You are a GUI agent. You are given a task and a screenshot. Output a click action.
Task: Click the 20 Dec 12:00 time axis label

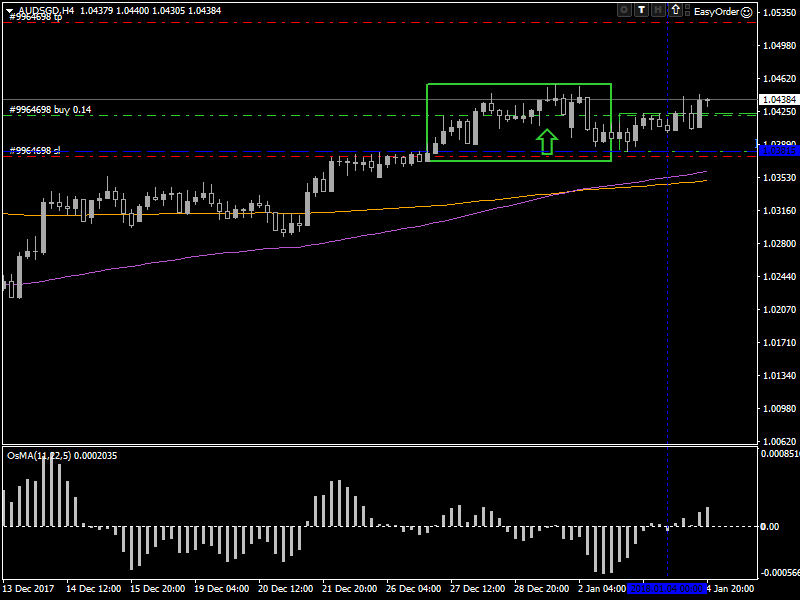(x=286, y=589)
